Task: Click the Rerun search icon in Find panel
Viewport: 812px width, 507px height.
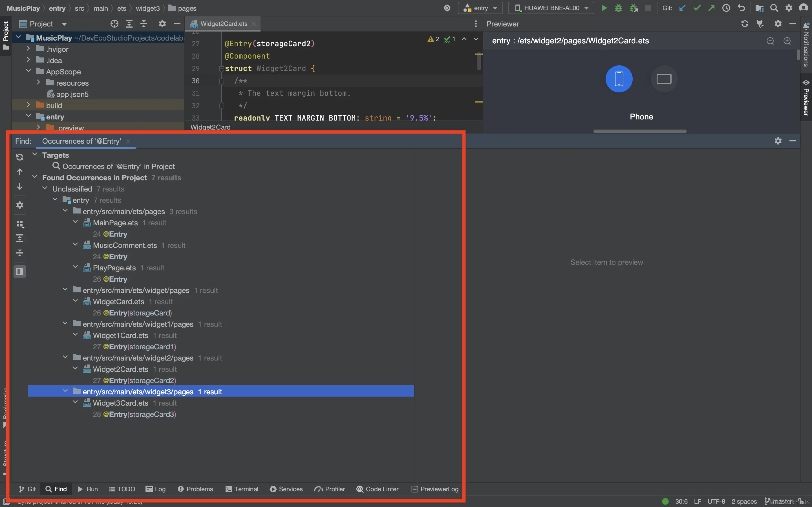Action: [20, 157]
